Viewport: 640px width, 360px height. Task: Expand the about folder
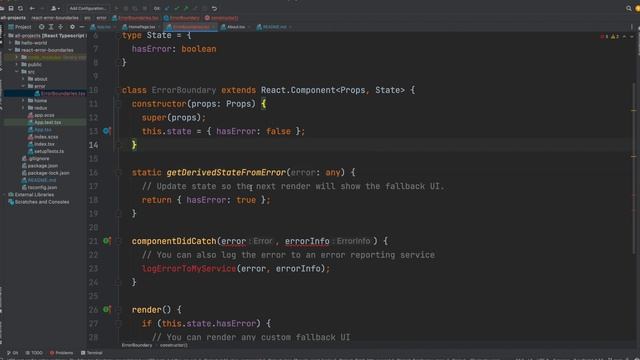tap(23, 79)
